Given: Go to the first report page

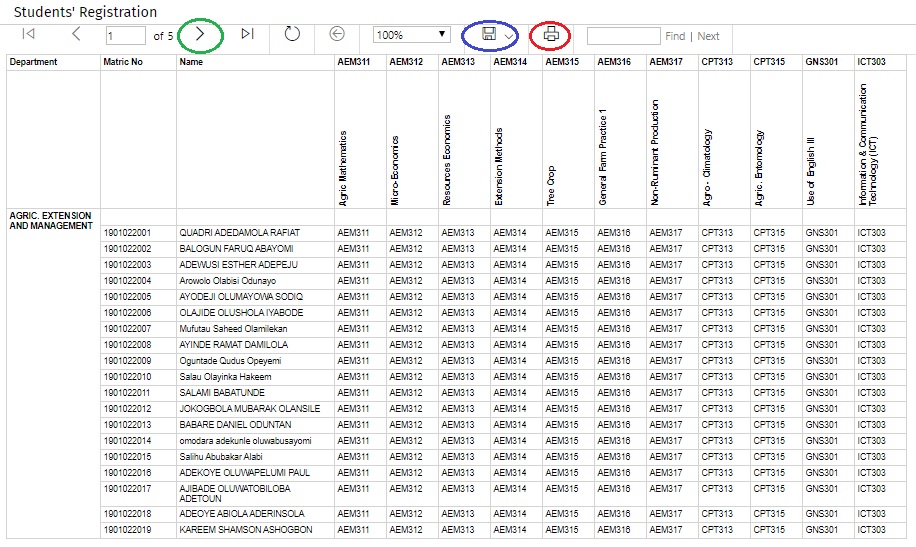Looking at the screenshot, I should 28,34.
